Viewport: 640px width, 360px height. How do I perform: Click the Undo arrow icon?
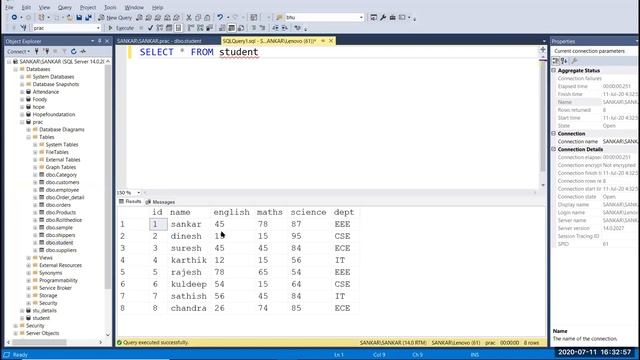[220, 18]
